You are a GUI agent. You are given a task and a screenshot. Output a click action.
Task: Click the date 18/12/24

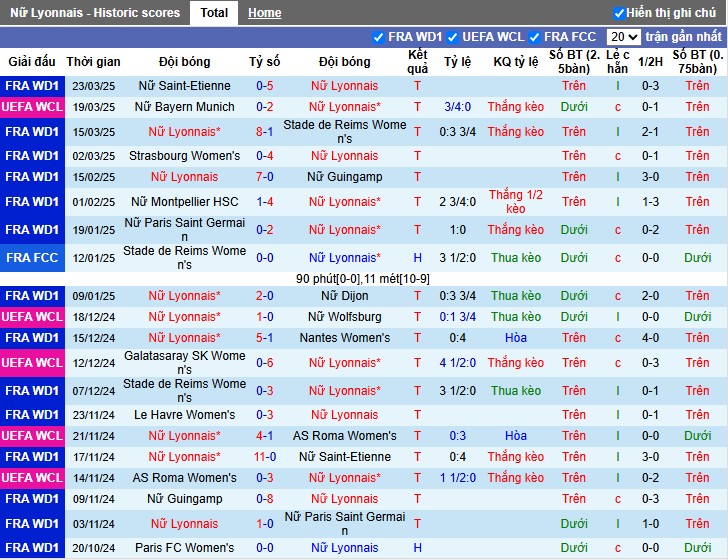point(93,317)
